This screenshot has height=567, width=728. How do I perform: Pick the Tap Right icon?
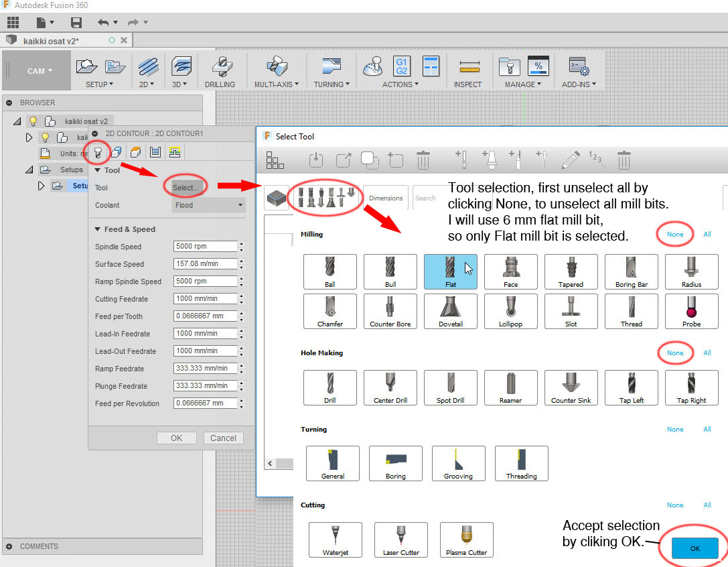(x=691, y=387)
